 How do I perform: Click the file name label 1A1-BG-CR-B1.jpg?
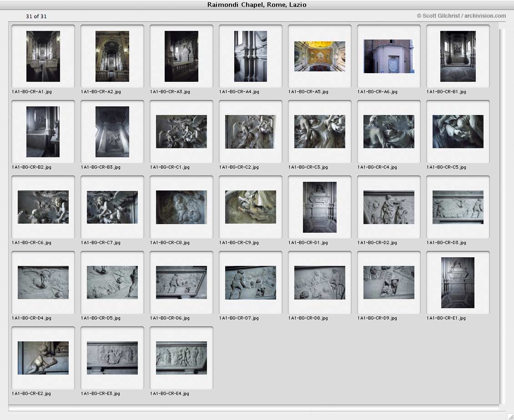click(x=447, y=92)
